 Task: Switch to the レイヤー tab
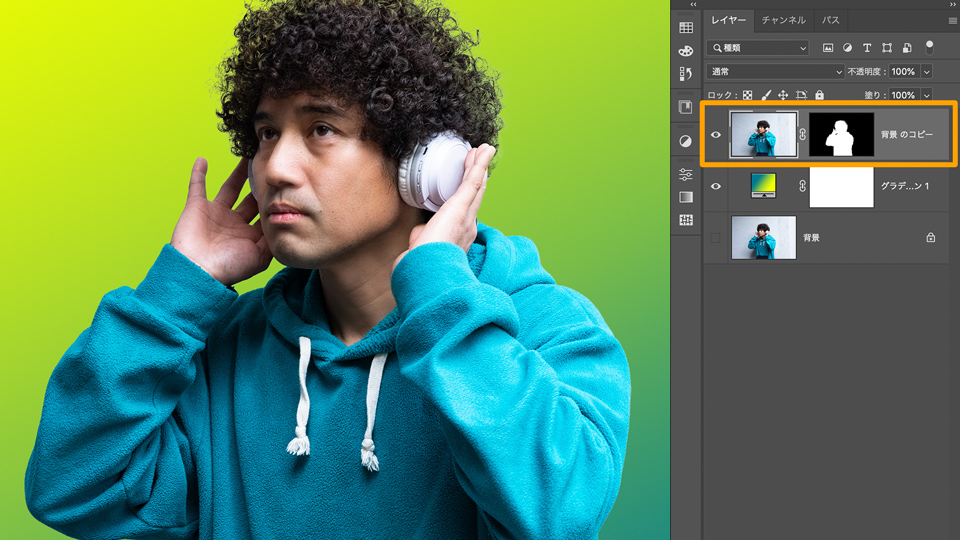tap(729, 20)
